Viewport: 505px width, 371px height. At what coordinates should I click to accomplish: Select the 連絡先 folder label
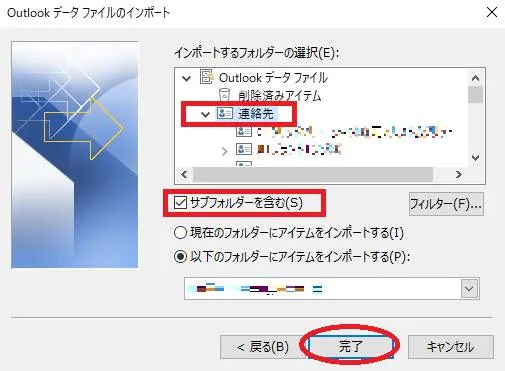(256, 114)
